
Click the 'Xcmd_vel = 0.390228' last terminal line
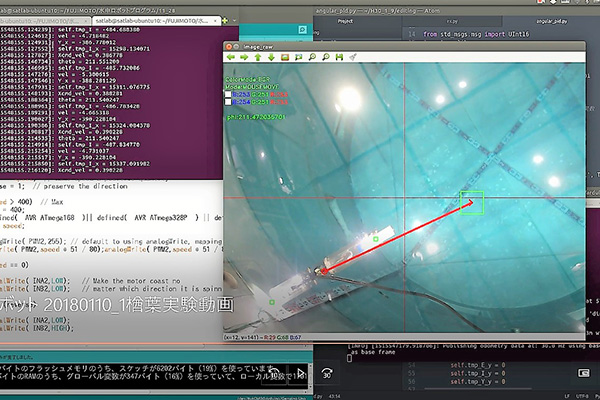point(90,170)
